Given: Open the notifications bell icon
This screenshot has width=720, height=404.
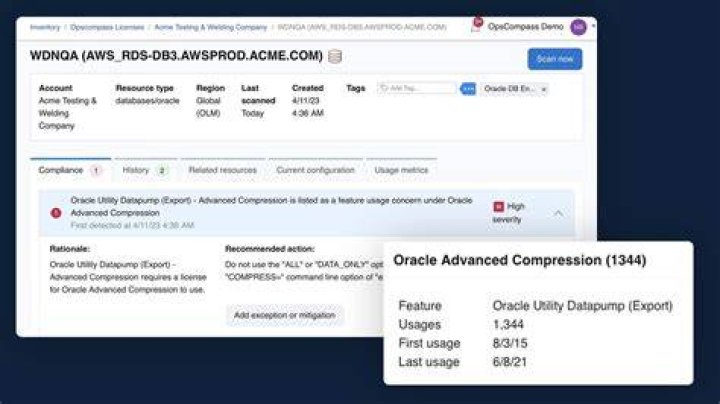Looking at the screenshot, I should click(x=476, y=26).
